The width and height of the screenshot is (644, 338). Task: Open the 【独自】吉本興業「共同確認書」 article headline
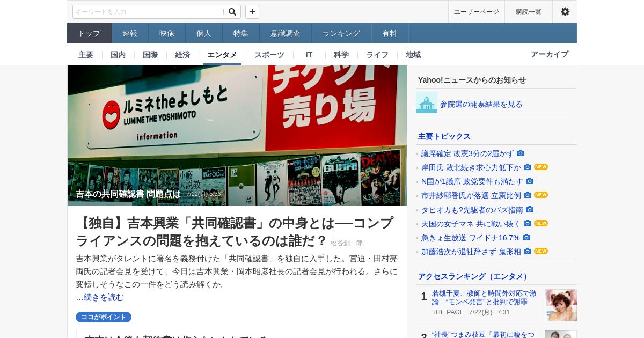(x=235, y=232)
